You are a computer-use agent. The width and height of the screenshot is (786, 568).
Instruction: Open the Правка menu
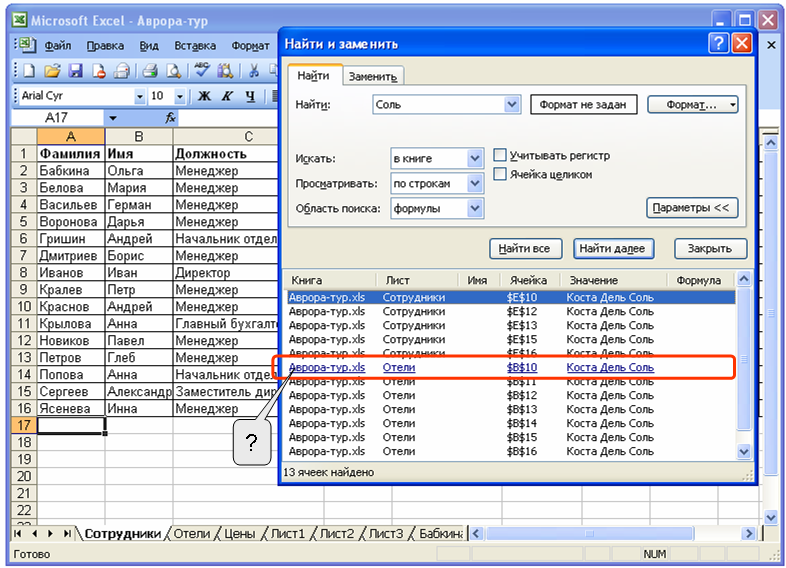pos(105,46)
